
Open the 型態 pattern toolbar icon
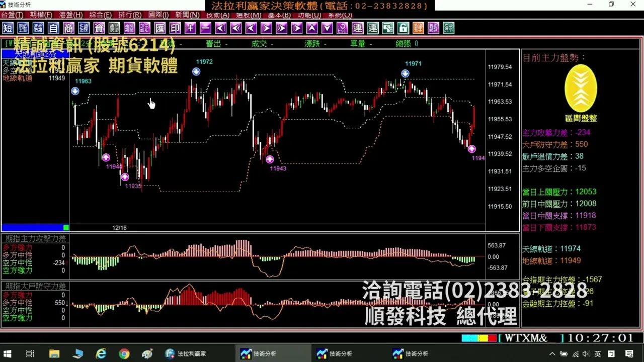23,28
